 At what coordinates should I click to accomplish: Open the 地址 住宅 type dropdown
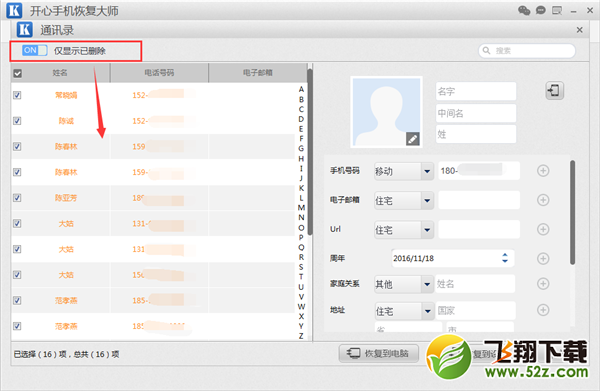click(404, 311)
